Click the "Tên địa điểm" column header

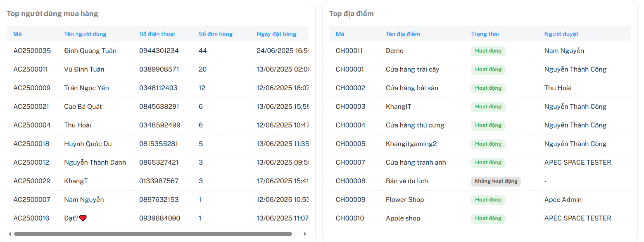pos(403,34)
